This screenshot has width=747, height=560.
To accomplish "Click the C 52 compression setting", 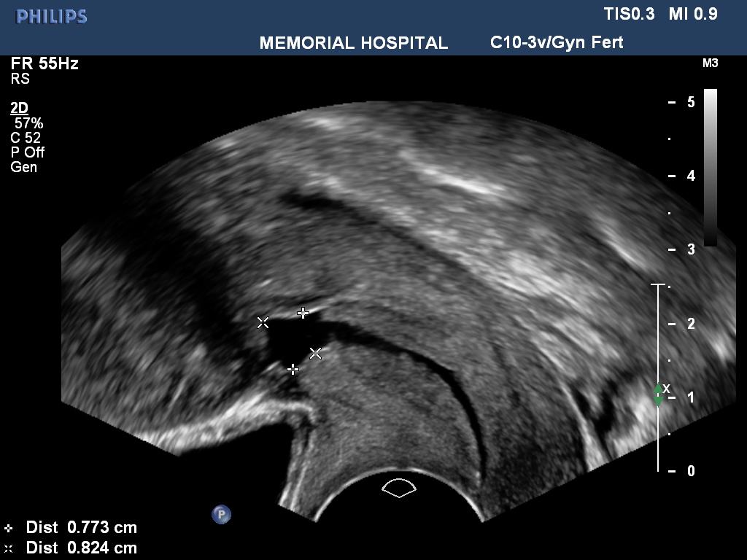I will [x=26, y=138].
